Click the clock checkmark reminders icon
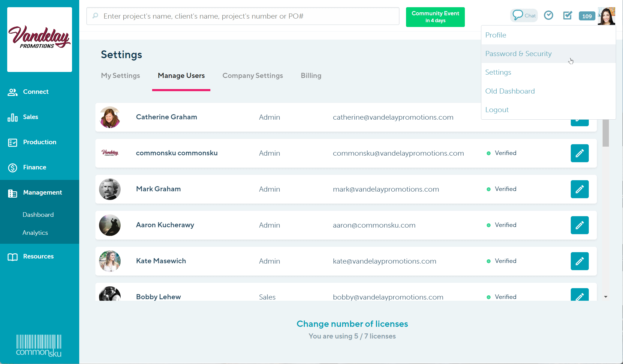Screen dimensions: 623x364 pos(548,15)
